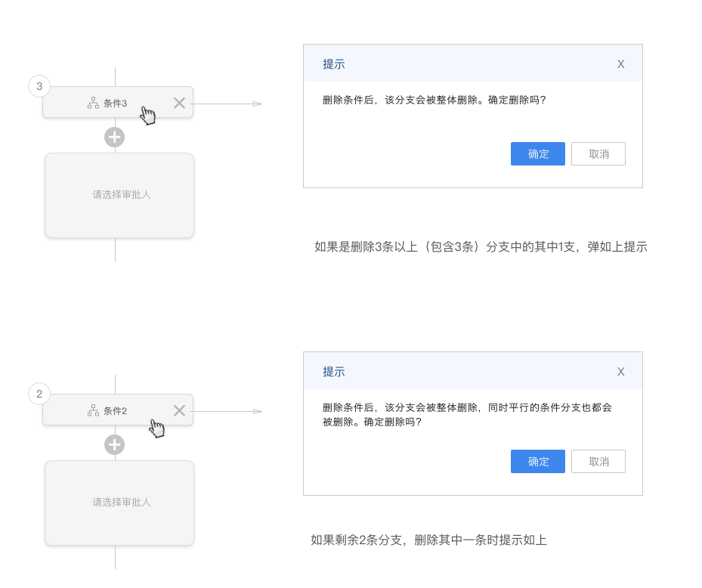Close the second 提示 dialog about parallel branches

[620, 372]
